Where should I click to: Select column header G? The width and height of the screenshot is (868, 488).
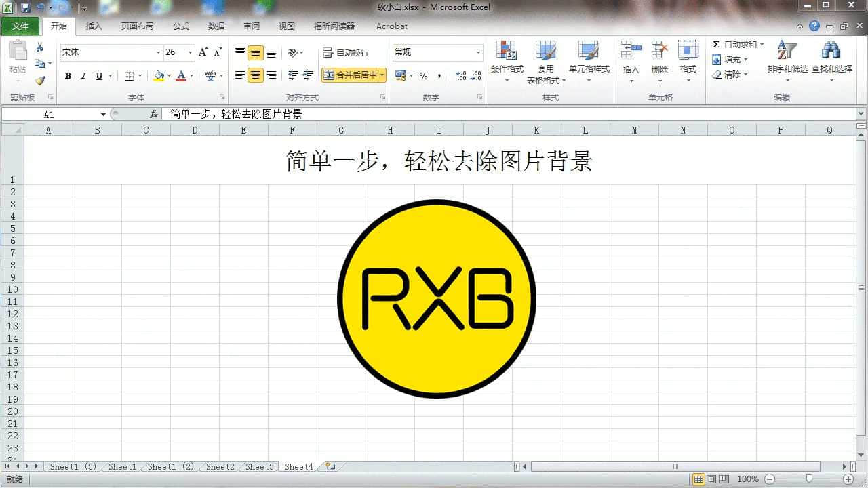[341, 130]
